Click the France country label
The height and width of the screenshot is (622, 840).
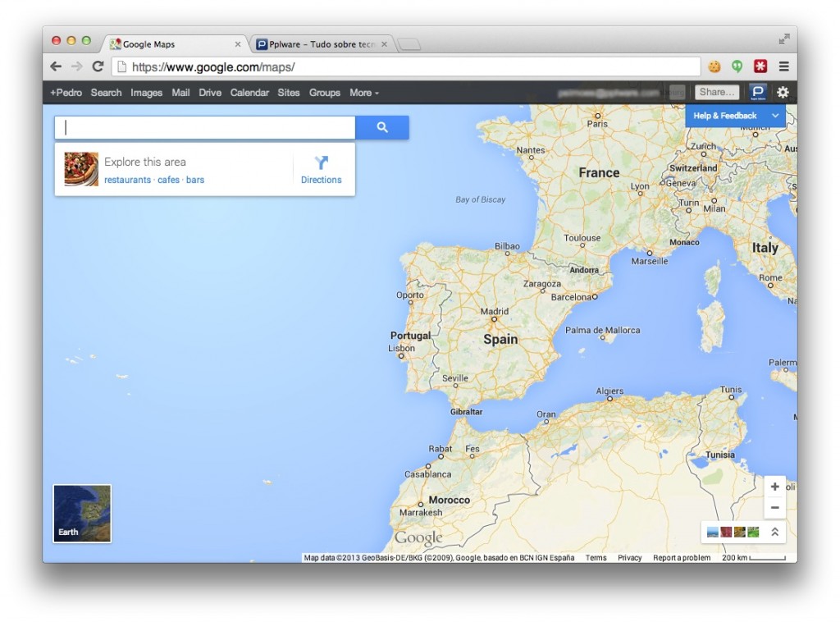[599, 172]
